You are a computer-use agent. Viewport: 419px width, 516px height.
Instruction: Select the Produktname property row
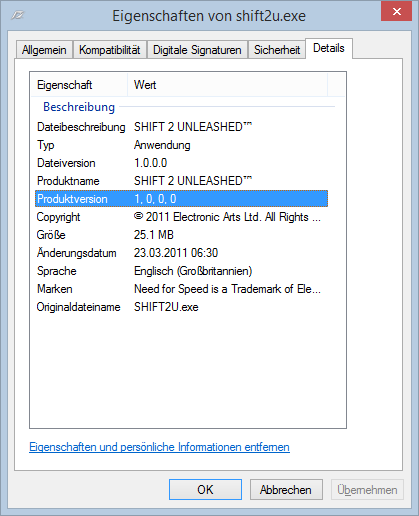[181, 181]
